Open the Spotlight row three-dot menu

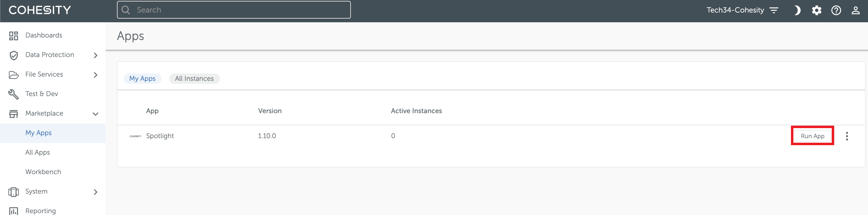[x=847, y=136]
